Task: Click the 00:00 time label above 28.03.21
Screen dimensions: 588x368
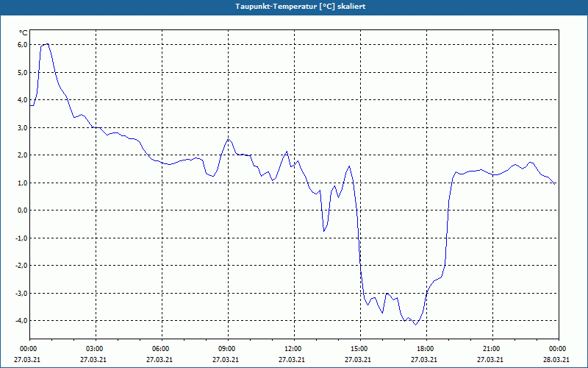Action: 557,349
